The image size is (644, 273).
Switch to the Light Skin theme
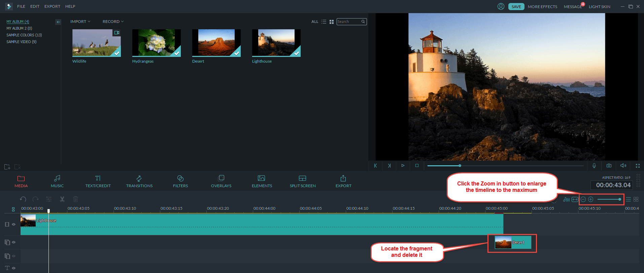point(599,7)
